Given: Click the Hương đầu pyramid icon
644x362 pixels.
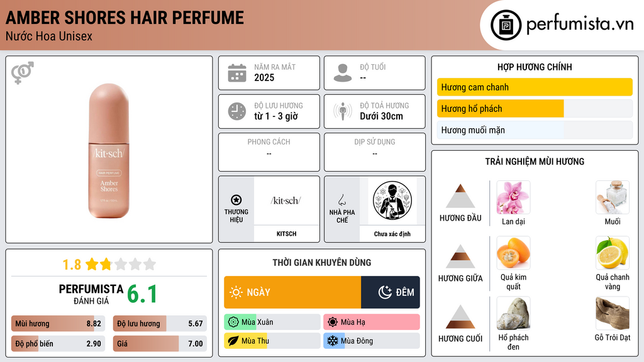Looking at the screenshot, I should [x=460, y=196].
